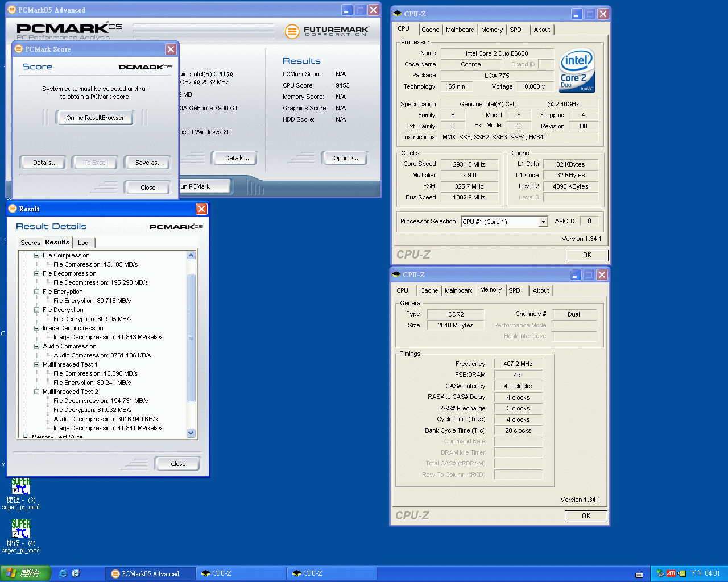Click the Options button in PCMark05
The height and width of the screenshot is (582, 728).
click(x=346, y=158)
